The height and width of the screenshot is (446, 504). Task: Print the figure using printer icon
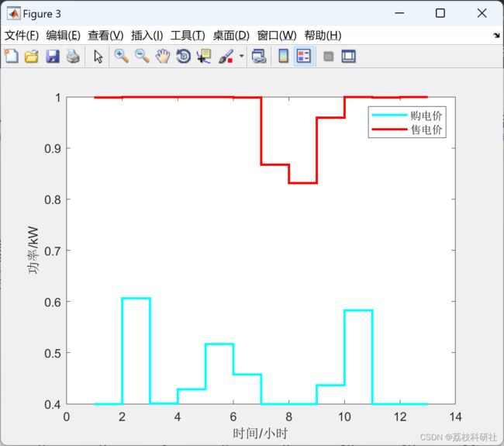coord(73,57)
